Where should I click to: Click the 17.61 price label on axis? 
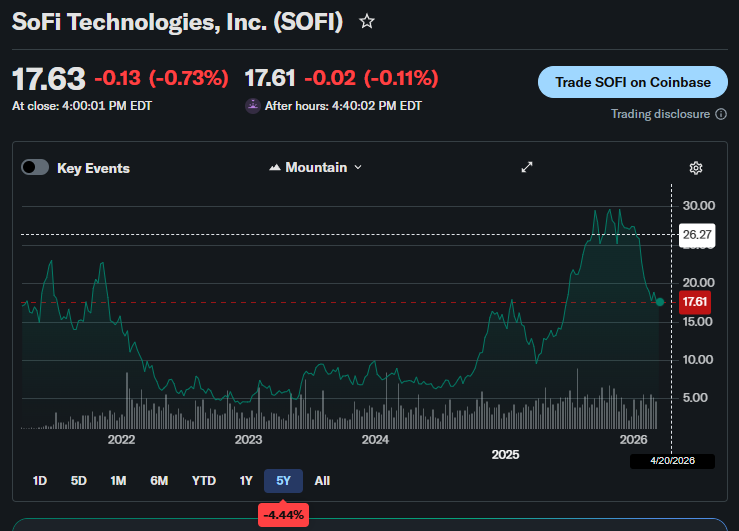tap(695, 302)
